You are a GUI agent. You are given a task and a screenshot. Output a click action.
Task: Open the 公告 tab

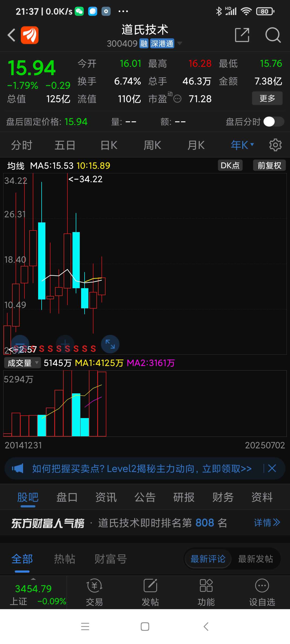(145, 497)
